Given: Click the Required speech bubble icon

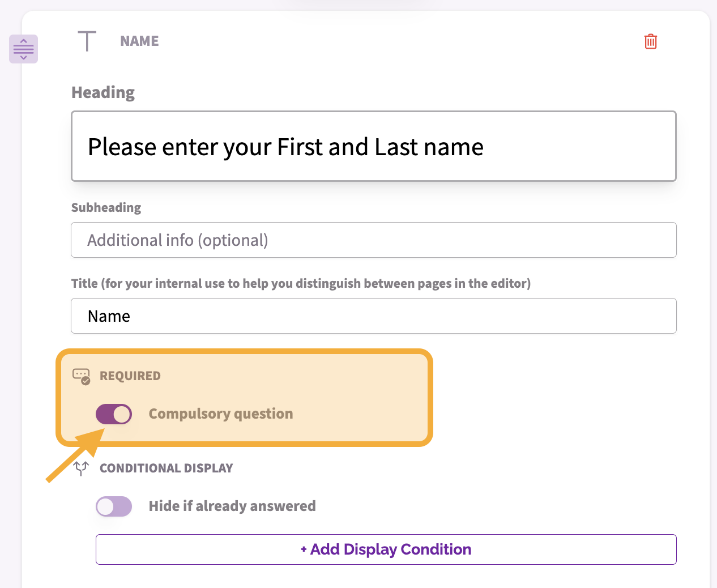Looking at the screenshot, I should (82, 376).
